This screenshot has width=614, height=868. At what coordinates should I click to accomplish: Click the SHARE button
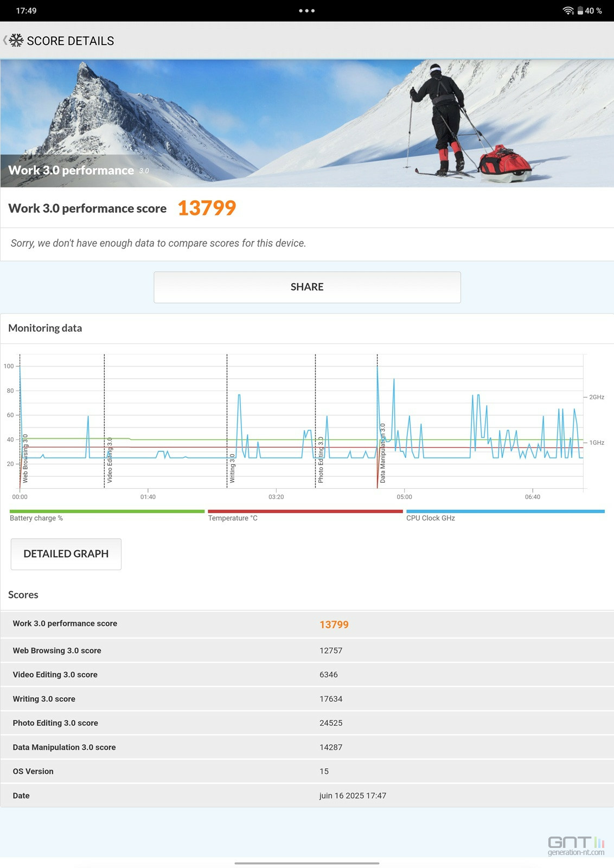[x=307, y=287]
